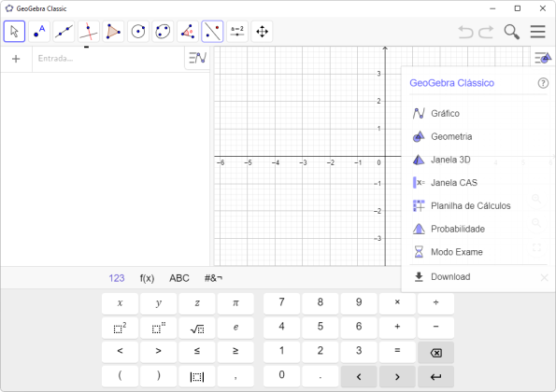Activate the Slider tool

(x=237, y=32)
